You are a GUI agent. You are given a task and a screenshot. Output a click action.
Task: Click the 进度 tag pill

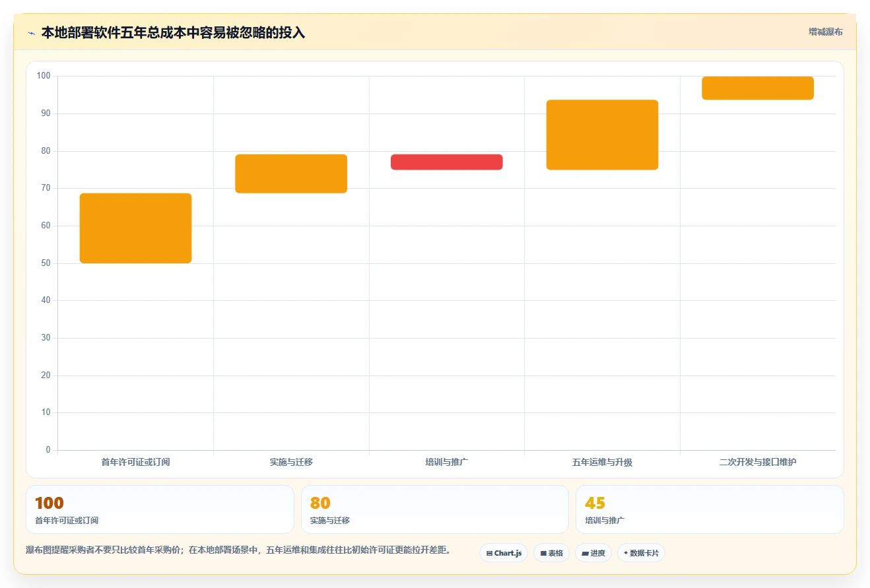tap(593, 553)
